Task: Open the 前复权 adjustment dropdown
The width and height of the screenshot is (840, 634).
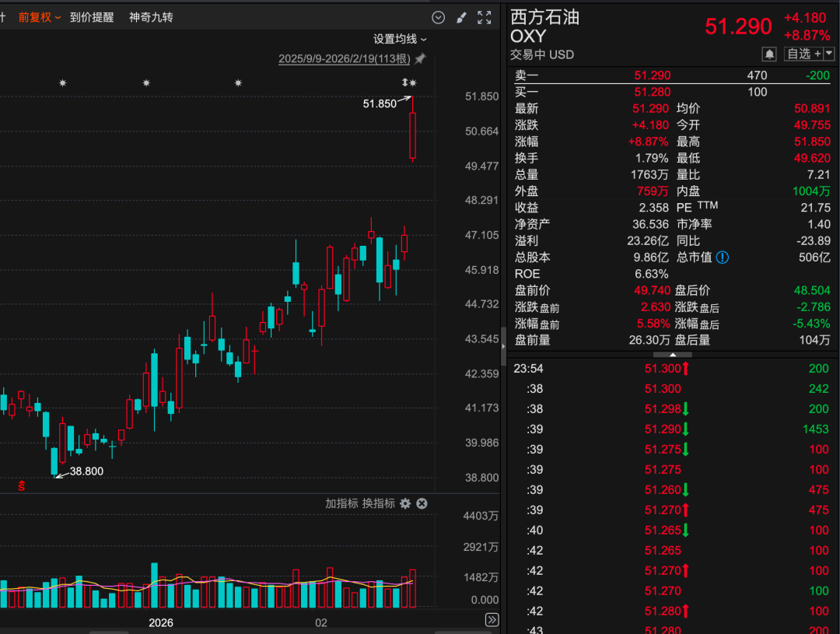Action: pyautogui.click(x=40, y=18)
